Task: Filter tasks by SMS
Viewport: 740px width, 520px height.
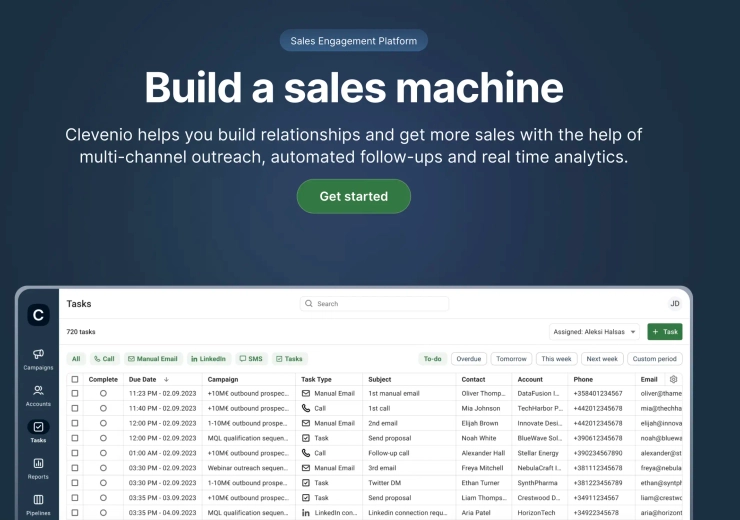Action: point(251,359)
